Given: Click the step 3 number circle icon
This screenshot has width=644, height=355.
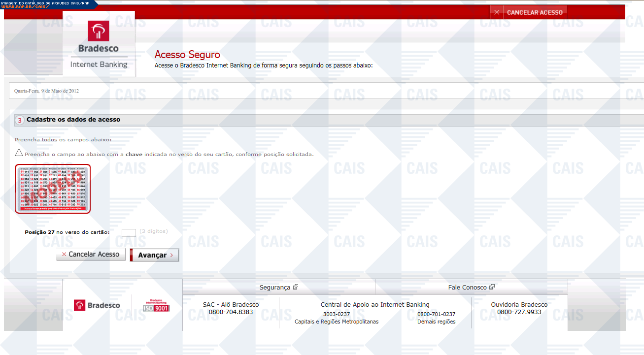Looking at the screenshot, I should (20, 120).
